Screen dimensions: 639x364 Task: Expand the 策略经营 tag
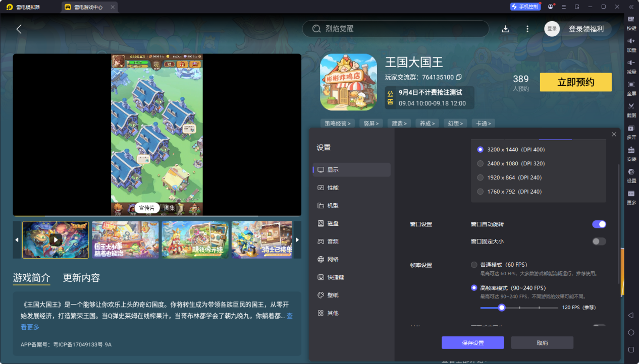(x=338, y=123)
